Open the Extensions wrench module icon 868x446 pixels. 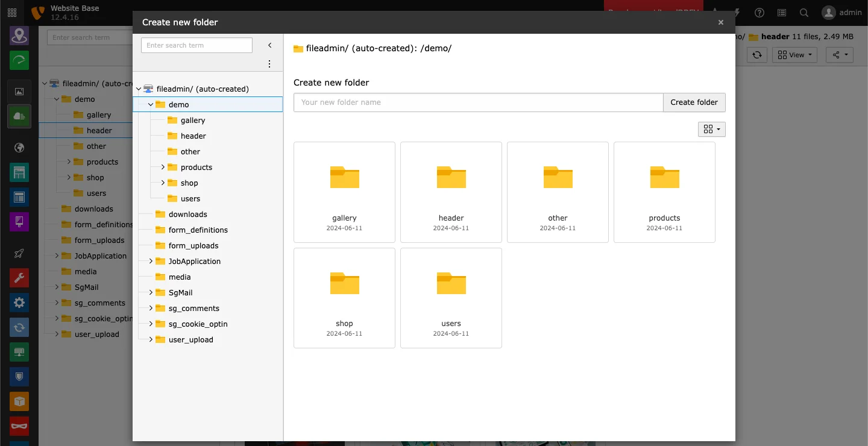19,278
